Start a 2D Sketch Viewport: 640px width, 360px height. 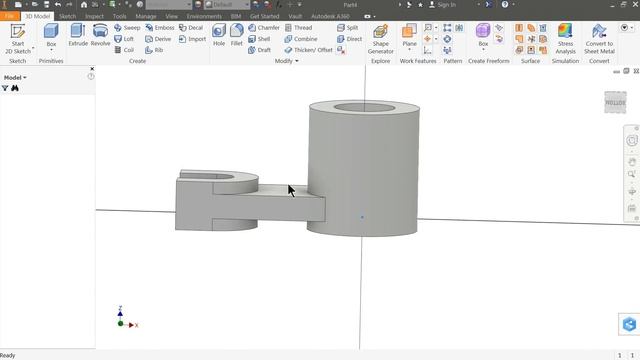point(18,39)
